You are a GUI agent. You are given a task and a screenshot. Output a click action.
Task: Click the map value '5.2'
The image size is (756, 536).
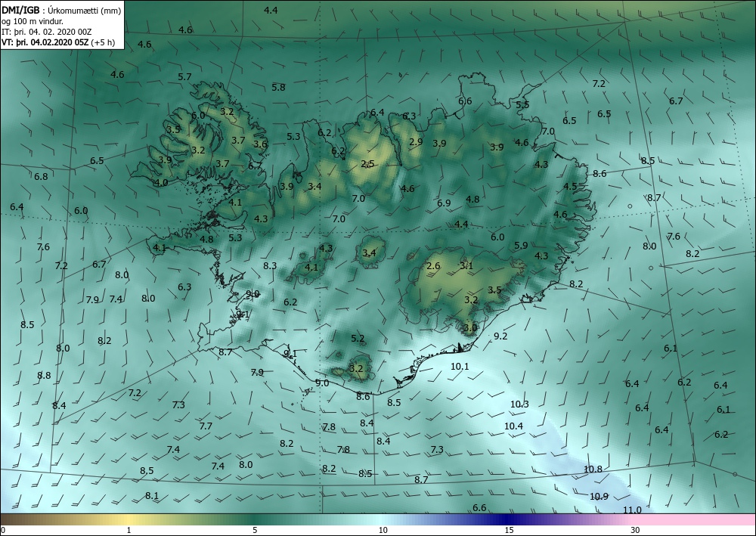pos(358,339)
